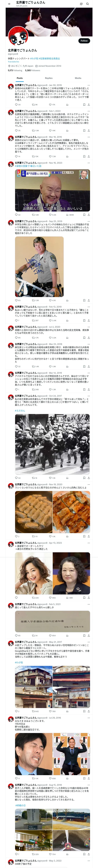Open more menu on Mar 18, 2016 post

[89, 137]
